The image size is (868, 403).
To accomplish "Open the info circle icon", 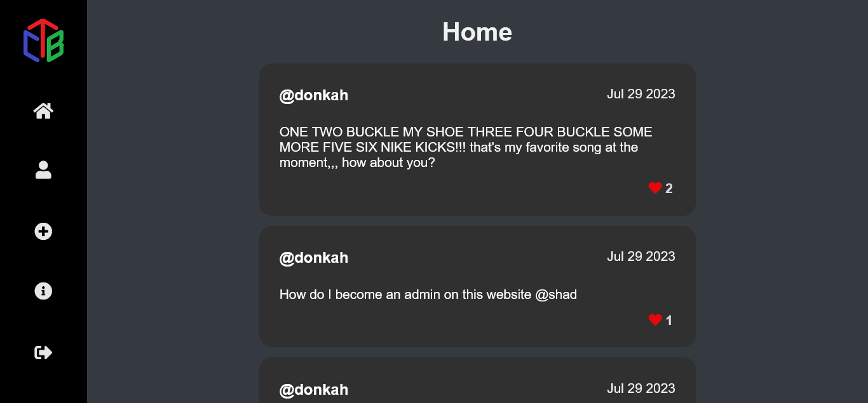I will pos(43,291).
